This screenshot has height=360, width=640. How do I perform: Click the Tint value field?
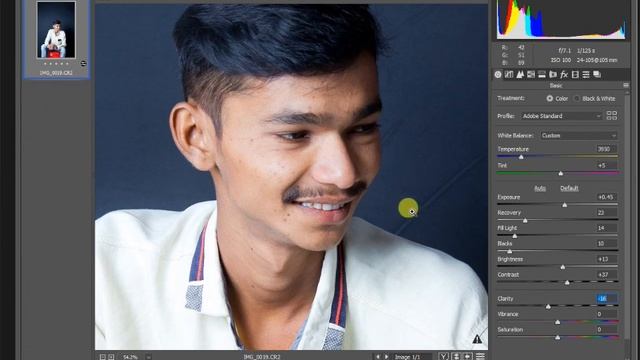click(606, 165)
